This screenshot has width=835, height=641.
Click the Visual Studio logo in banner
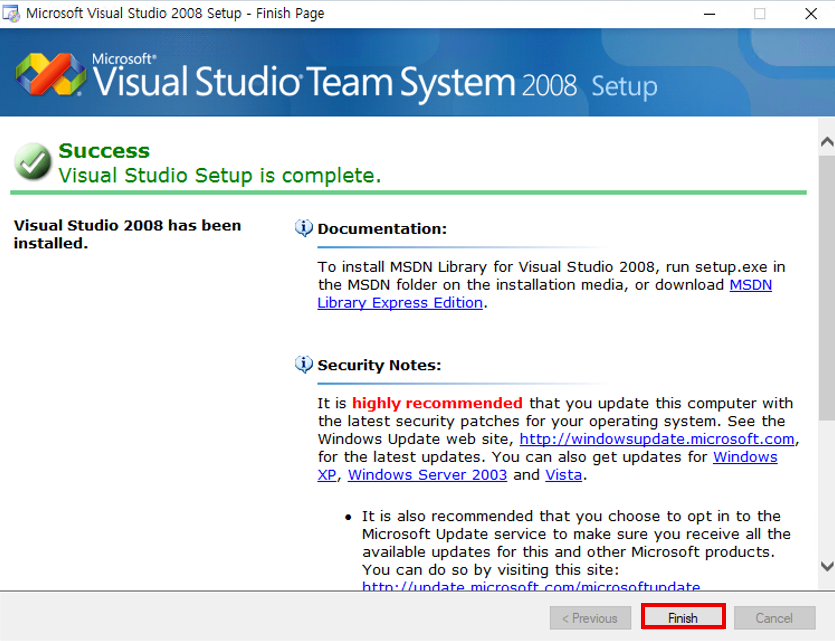pyautogui.click(x=50, y=73)
